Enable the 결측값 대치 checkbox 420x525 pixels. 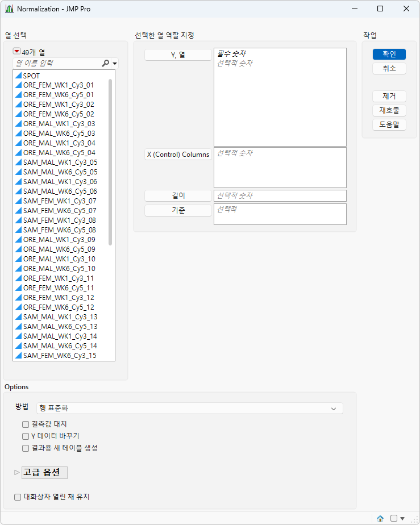pyautogui.click(x=26, y=424)
